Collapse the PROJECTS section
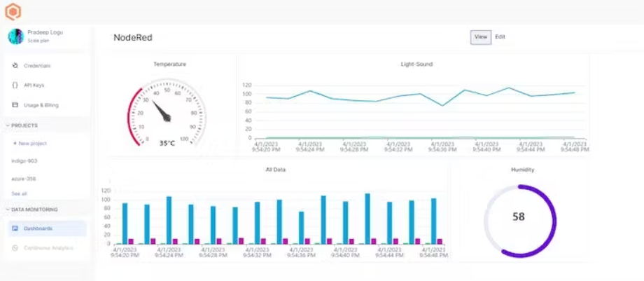This screenshot has width=644, height=281. (8, 125)
